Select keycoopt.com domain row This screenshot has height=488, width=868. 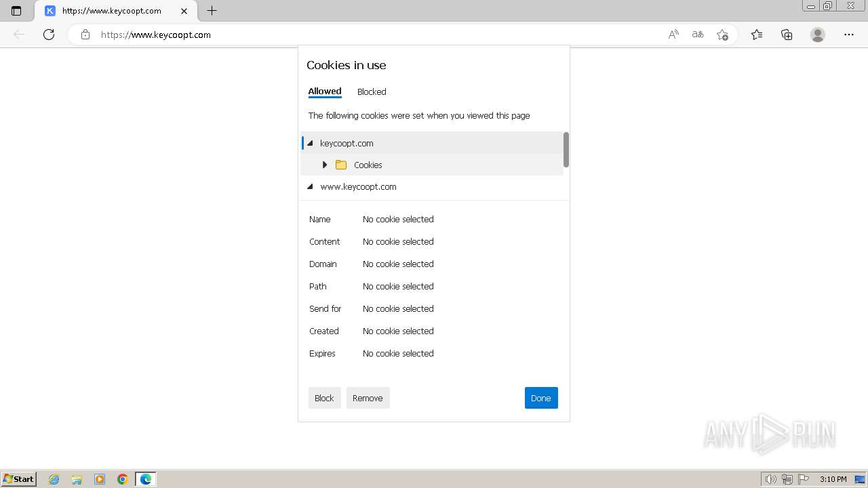click(432, 143)
